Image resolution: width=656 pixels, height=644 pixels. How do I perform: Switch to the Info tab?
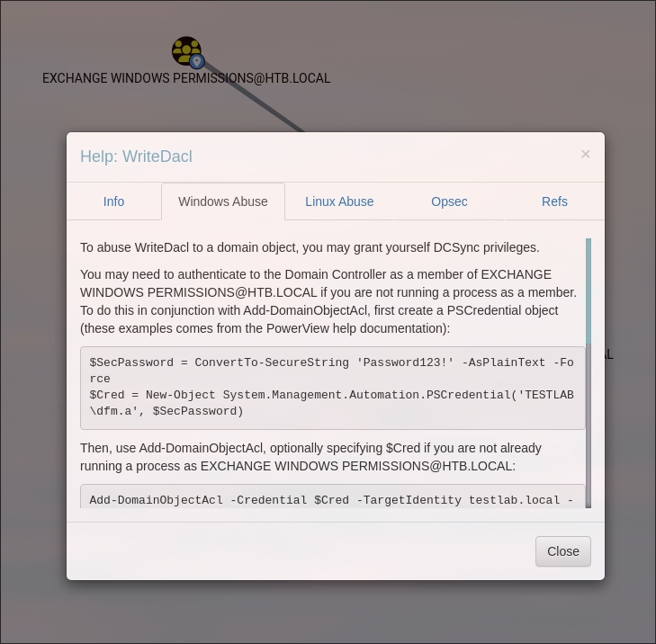point(113,201)
